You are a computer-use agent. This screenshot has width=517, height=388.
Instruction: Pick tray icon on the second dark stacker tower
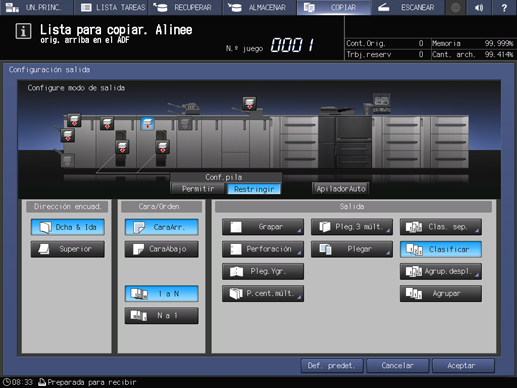[x=163, y=147]
